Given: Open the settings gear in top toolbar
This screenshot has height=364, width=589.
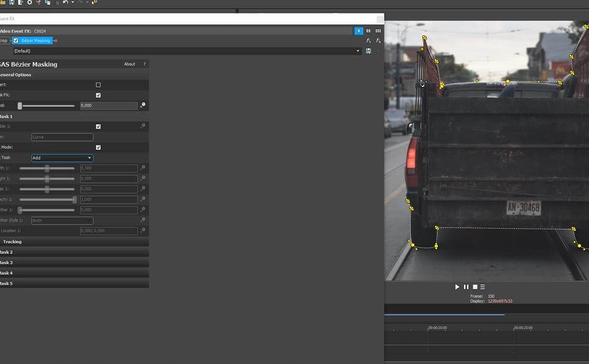Looking at the screenshot, I should 29,2.
